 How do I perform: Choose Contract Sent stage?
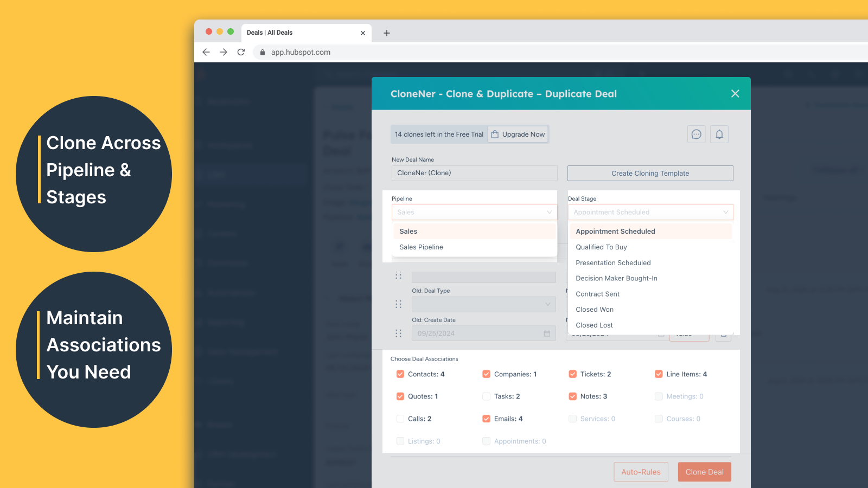click(x=651, y=294)
